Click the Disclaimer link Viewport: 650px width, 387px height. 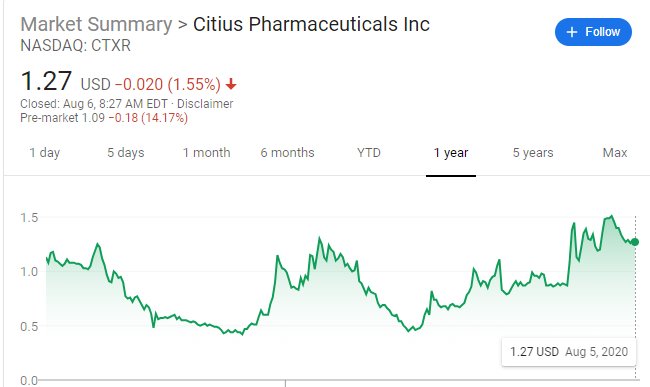pos(205,104)
